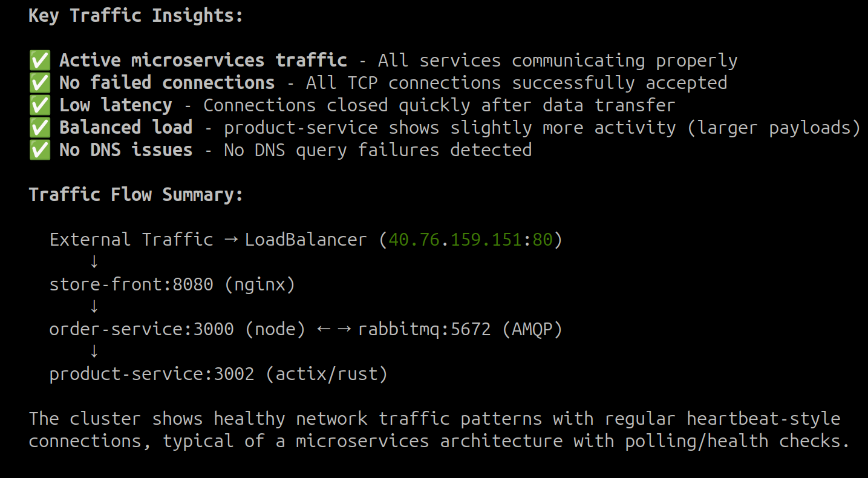Viewport: 868px width, 478px height.
Task: Click the checkmark beside Active microservices traffic
Action: coord(39,61)
